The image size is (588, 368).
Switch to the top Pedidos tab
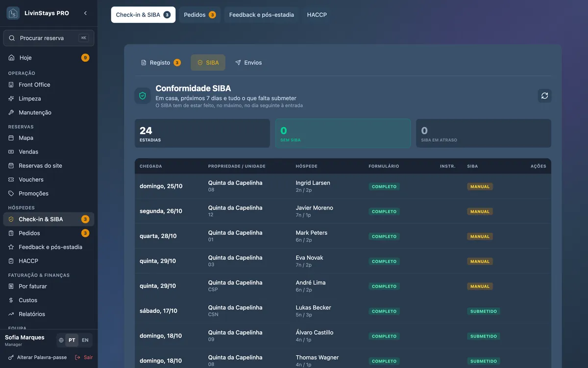point(200,15)
